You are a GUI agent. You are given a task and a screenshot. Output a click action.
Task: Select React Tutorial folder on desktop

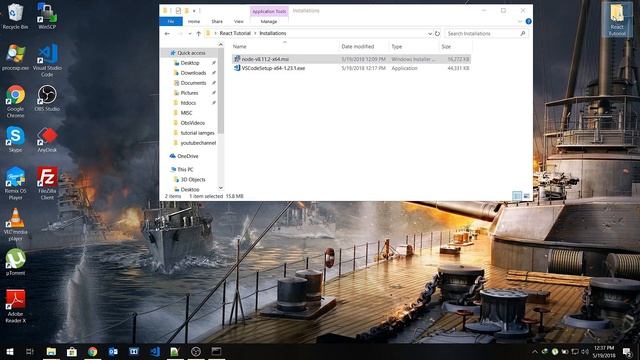pos(617,20)
